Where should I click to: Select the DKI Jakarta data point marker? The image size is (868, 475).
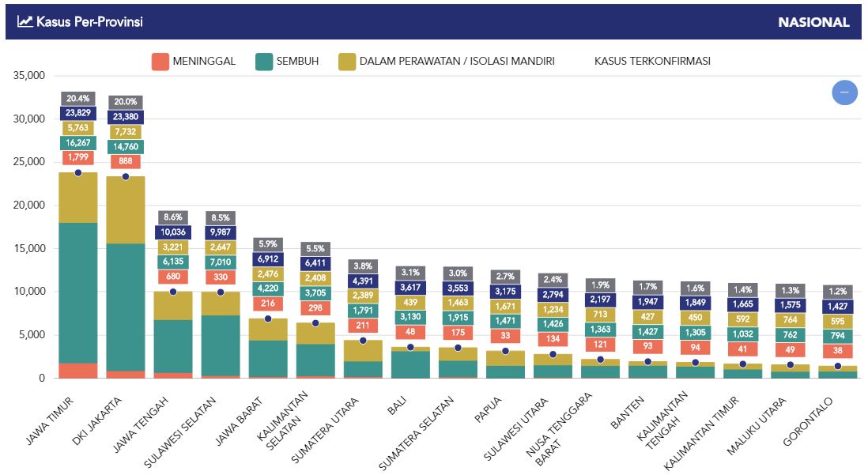click(x=126, y=176)
